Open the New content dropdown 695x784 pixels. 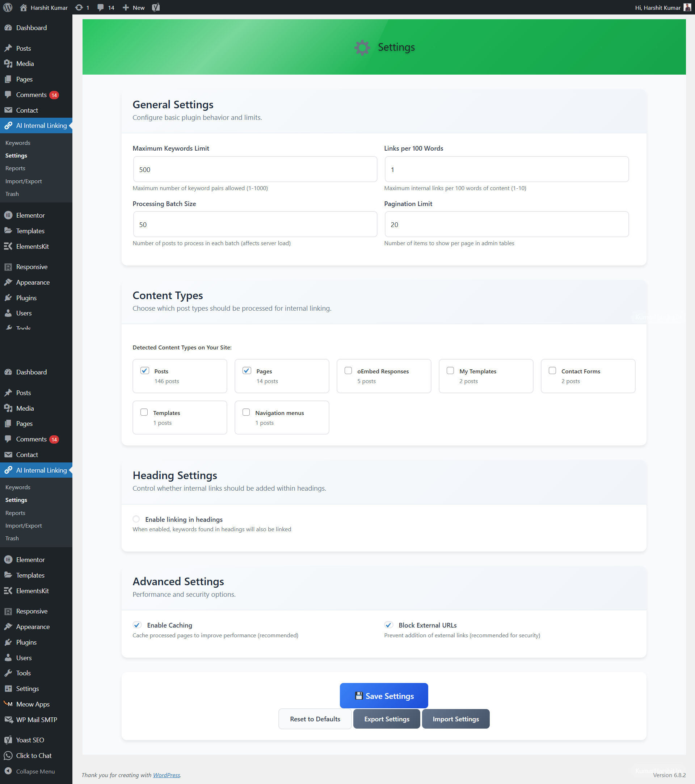(x=134, y=7)
